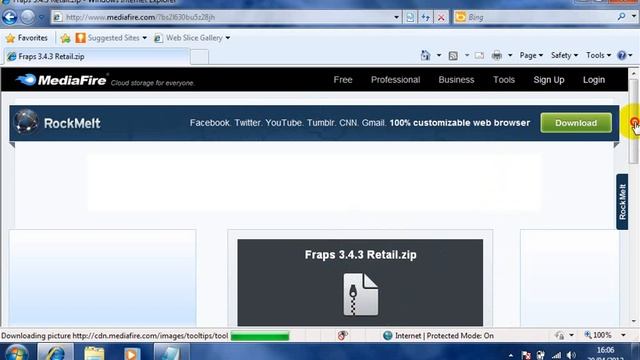This screenshot has height=360, width=640.
Task: Click the RSS Feeds icon
Action: [x=453, y=55]
